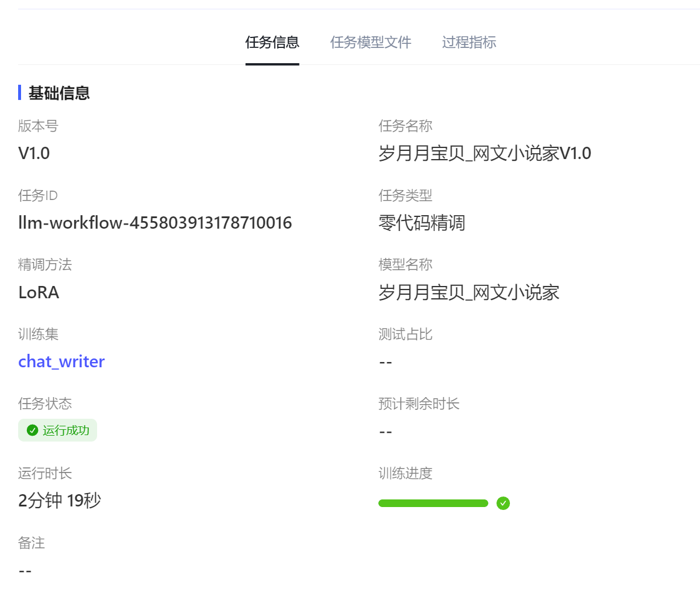Image resolution: width=700 pixels, height=593 pixels.
Task: Click the 训练集 field label
Action: [39, 334]
